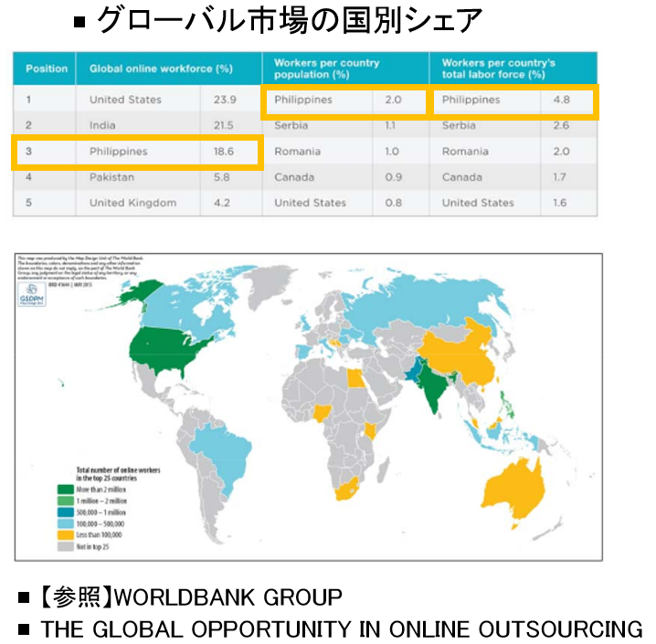
Task: Click the 'Global online workforce (%)' header
Action: click(161, 69)
